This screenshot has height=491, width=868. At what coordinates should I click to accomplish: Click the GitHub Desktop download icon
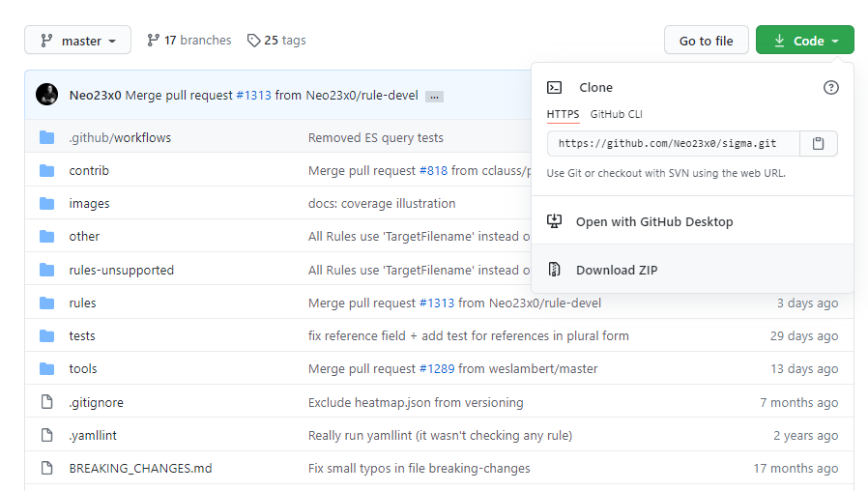(x=554, y=221)
